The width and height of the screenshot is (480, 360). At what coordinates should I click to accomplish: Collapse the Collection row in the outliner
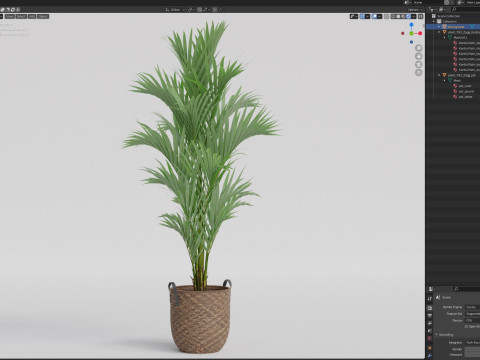tap(434, 21)
